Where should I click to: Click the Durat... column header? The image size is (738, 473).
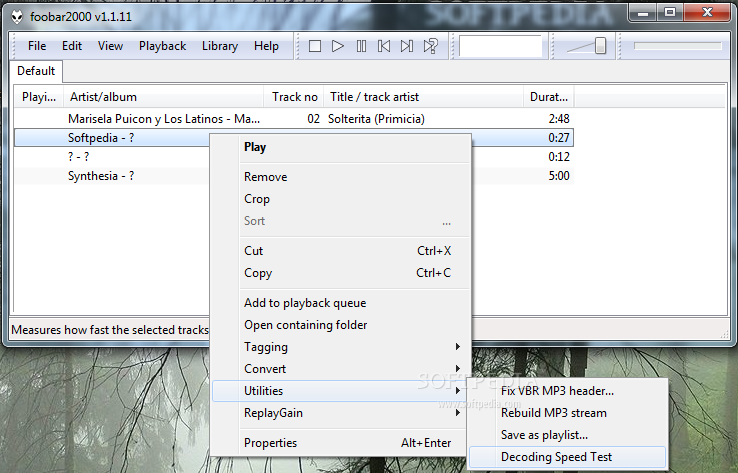coord(549,97)
